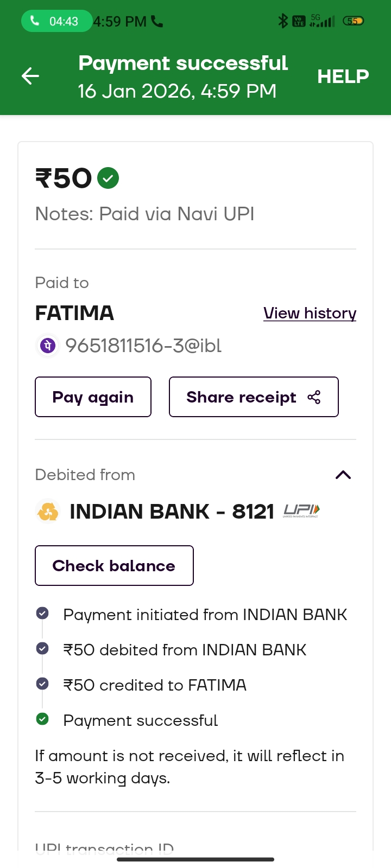Tap the PhonePe icon beside UPI ID
Image resolution: width=391 pixels, height=868 pixels.
tap(48, 346)
